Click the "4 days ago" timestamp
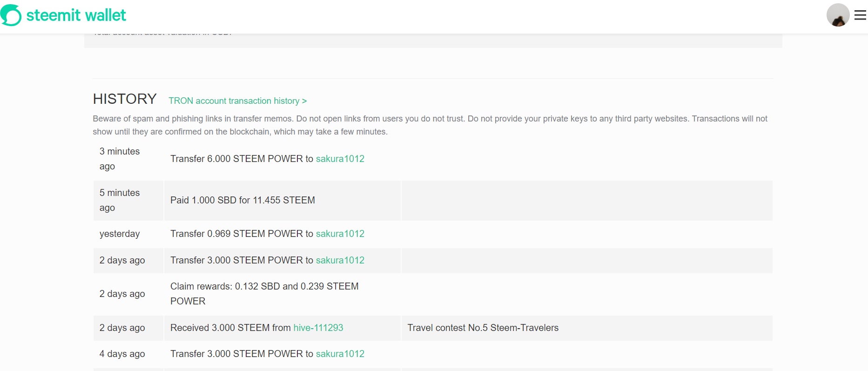Viewport: 868px width, 371px height. pos(122,354)
